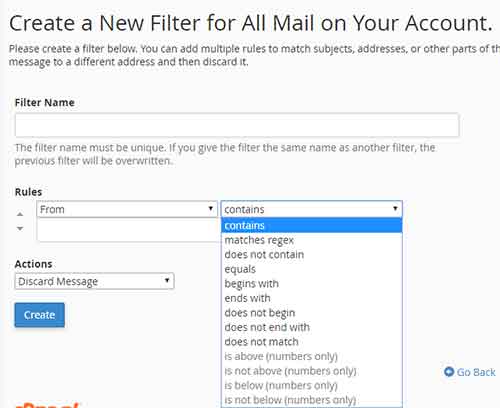Viewport: 500px width, 408px height.
Task: Follow the Go Back link
Action: coord(476,372)
